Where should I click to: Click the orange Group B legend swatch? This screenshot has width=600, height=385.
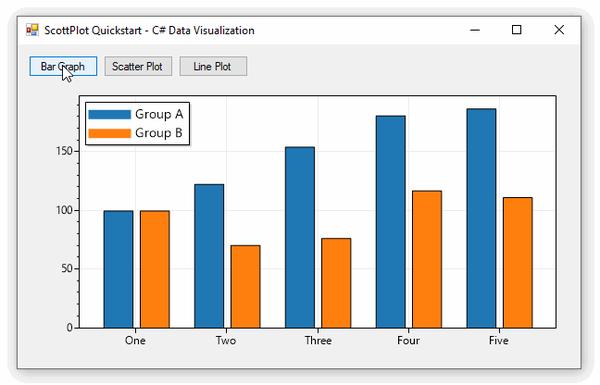click(x=109, y=133)
